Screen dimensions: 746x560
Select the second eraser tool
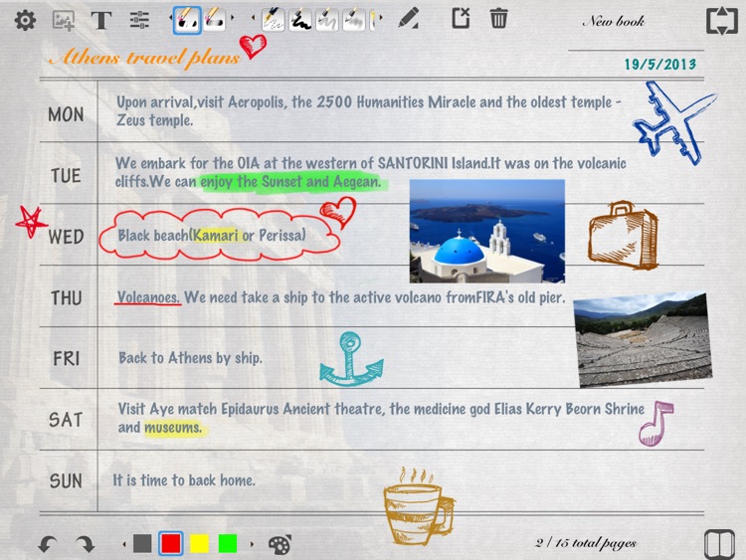click(214, 20)
